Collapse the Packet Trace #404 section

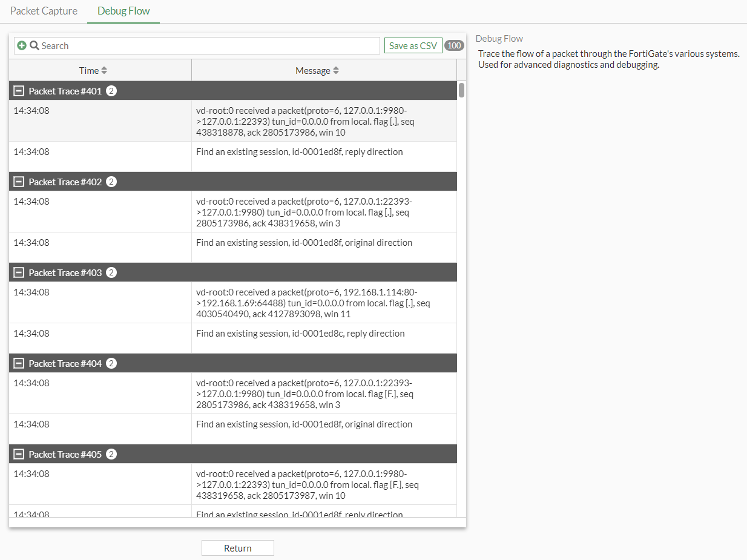pyautogui.click(x=18, y=363)
